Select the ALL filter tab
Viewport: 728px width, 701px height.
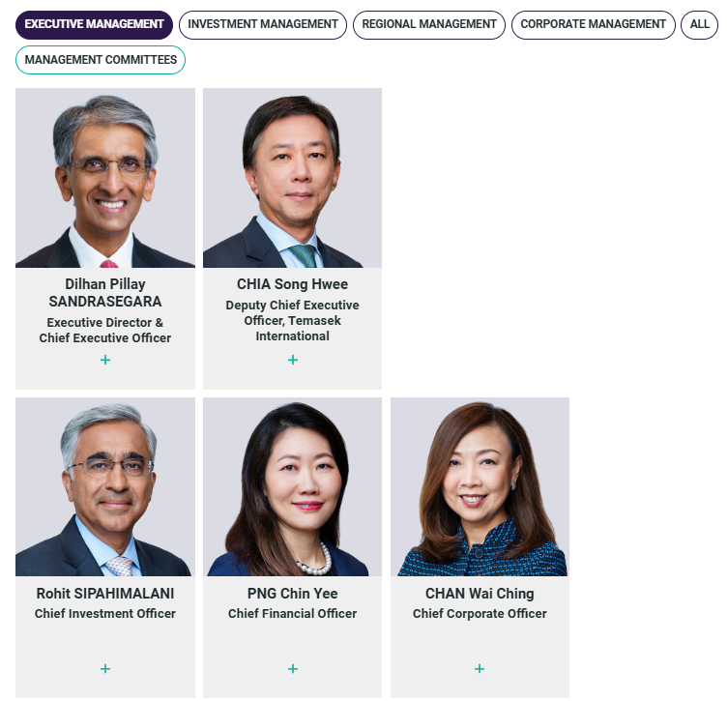699,24
